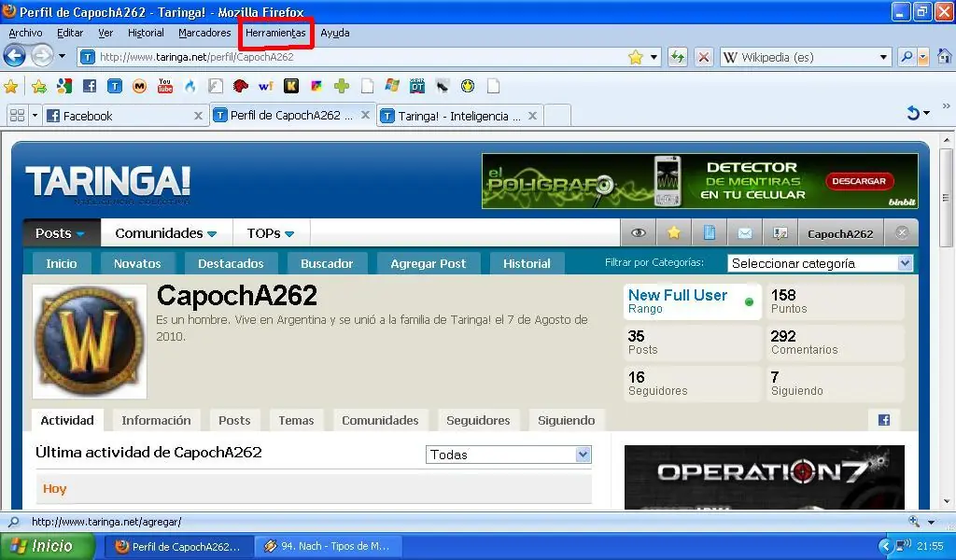Viewport: 956px width, 560px height.
Task: Click Agregar Post
Action: point(428,263)
